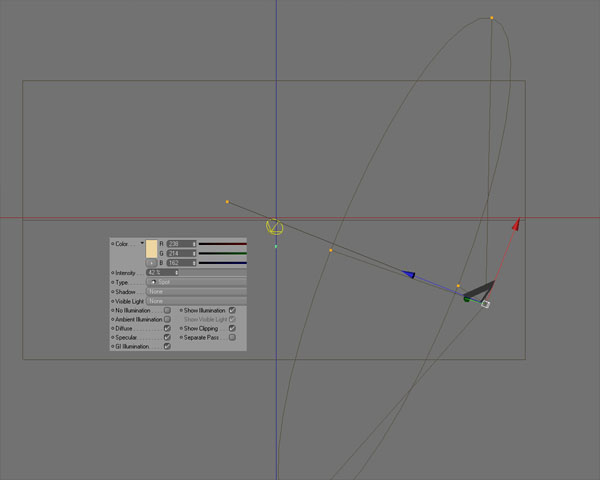This screenshot has width=600, height=480.
Task: Uncheck the Show Illumination checkbox
Action: pyautogui.click(x=232, y=310)
